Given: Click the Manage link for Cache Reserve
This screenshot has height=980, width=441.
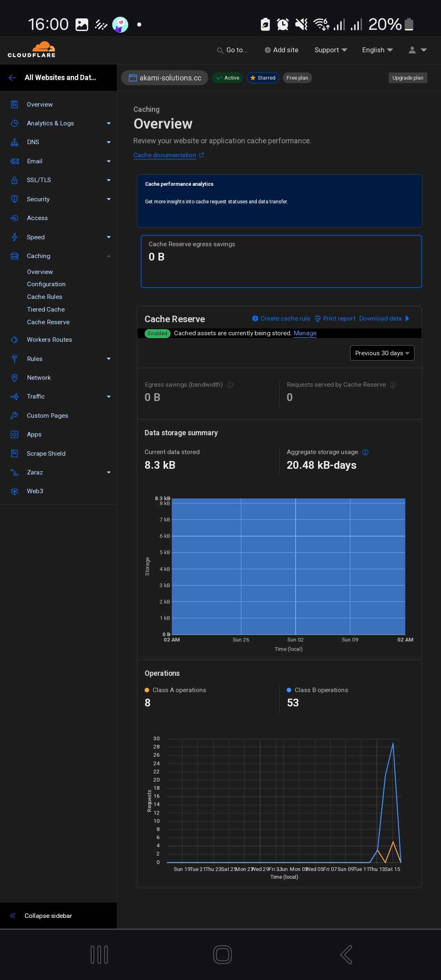Looking at the screenshot, I should [x=305, y=333].
